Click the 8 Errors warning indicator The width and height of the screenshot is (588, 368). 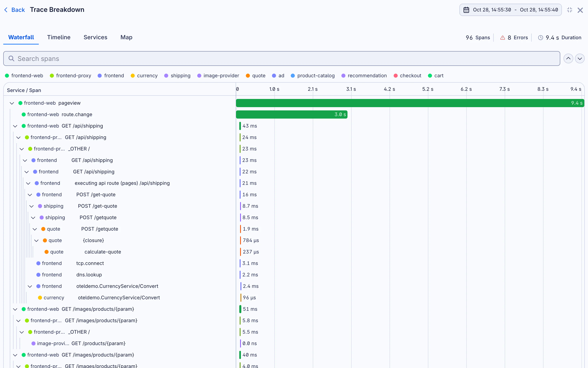[514, 37]
